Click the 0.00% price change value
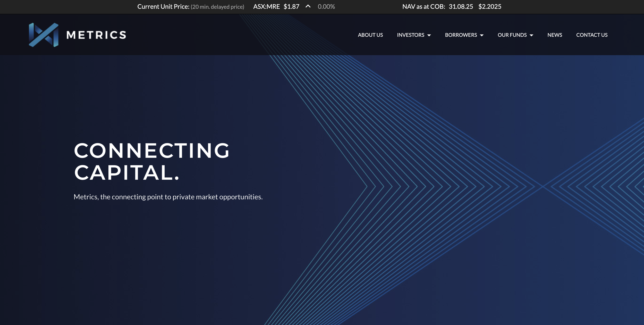 coord(326,6)
